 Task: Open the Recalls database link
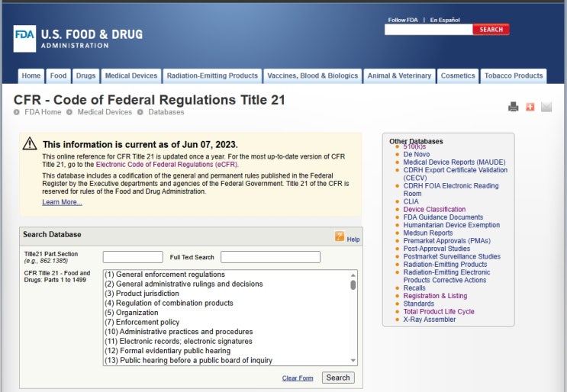[414, 288]
